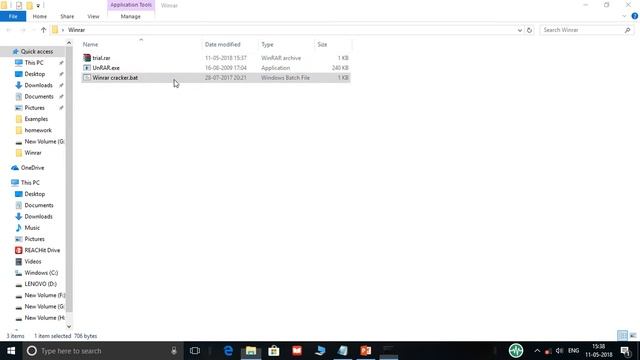Click navigation pane scroll down arrow
640x360 pixels.
pos(69,326)
